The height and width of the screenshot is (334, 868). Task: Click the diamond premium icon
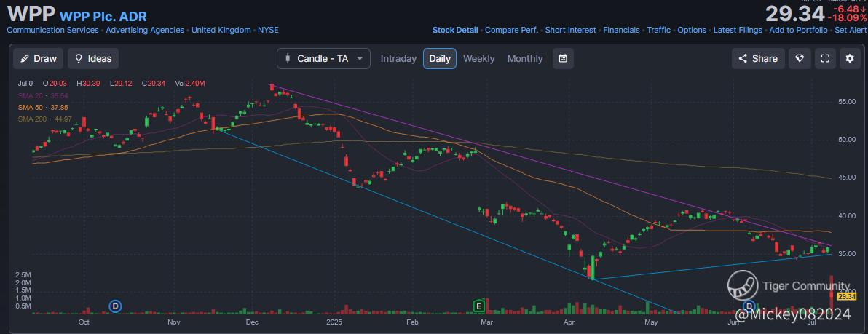coord(799,59)
